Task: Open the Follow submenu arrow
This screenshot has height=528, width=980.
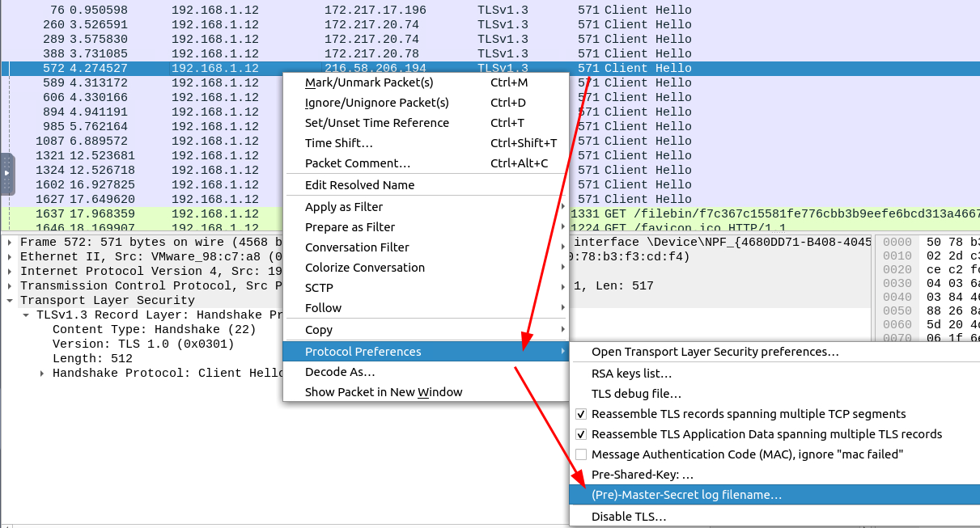Action: pos(563,308)
